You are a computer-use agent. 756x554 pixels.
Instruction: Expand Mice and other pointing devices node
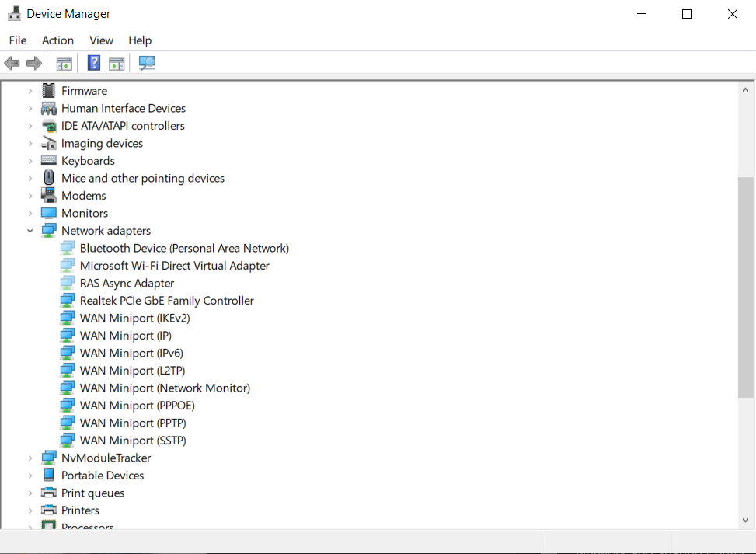click(x=30, y=179)
